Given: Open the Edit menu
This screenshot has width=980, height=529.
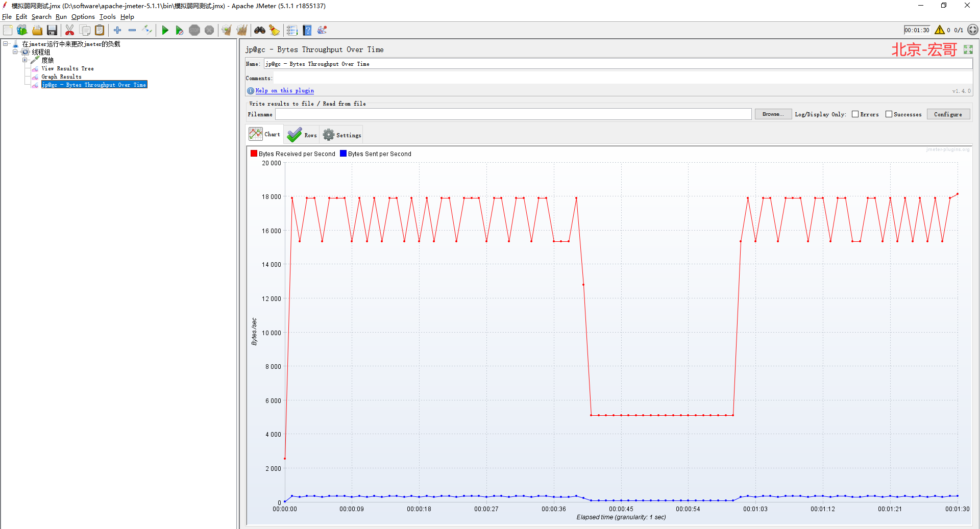Looking at the screenshot, I should [x=21, y=17].
